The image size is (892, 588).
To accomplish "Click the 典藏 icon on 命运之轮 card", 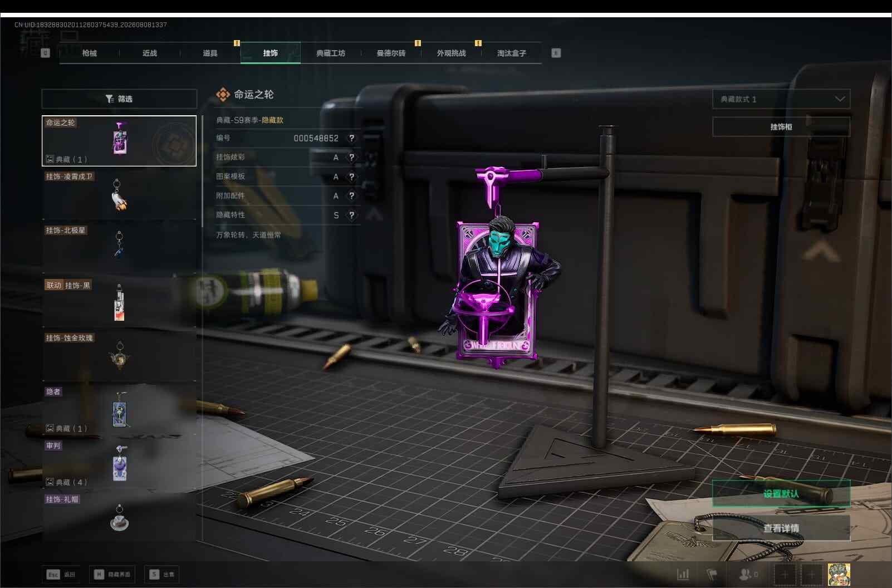I will [x=50, y=159].
